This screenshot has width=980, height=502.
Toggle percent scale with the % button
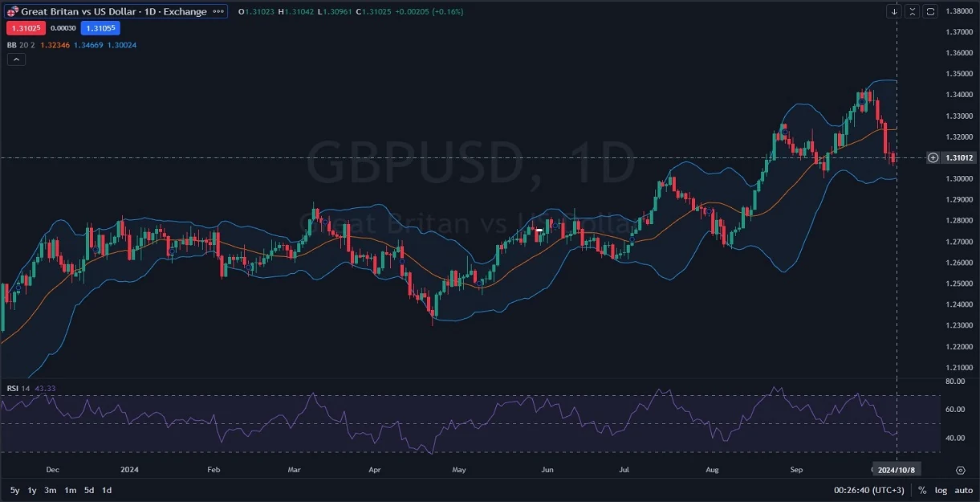coord(923,490)
